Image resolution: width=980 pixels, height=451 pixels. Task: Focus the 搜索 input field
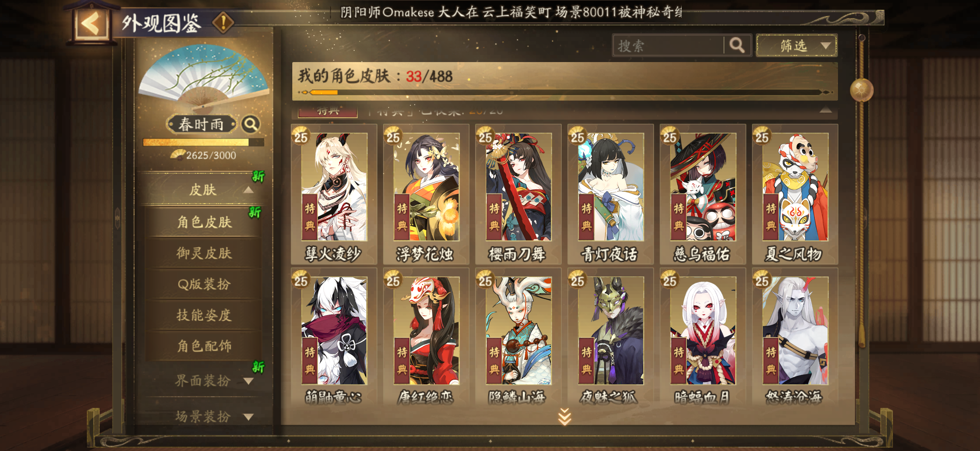coord(668,46)
